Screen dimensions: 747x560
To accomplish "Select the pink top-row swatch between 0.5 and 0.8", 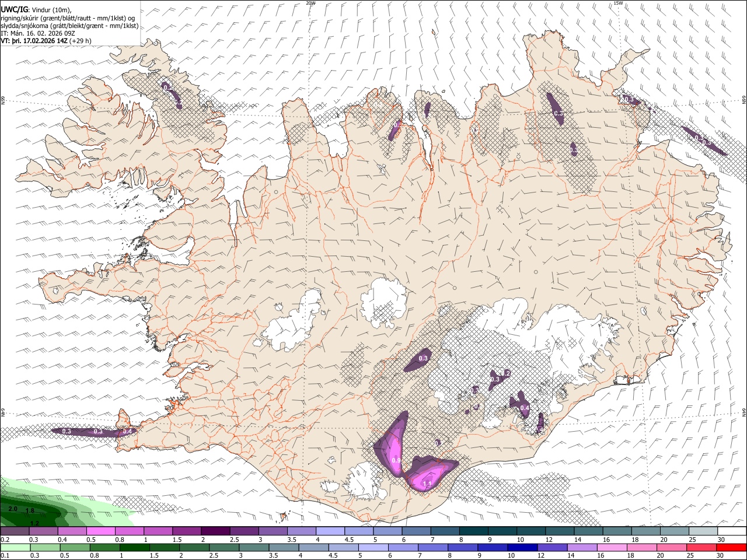I will [101, 531].
